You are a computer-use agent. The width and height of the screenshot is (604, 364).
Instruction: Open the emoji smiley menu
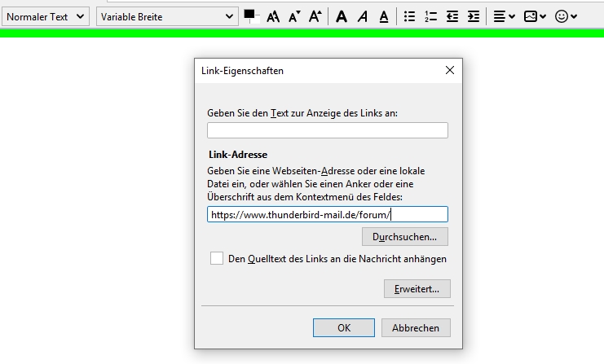coord(566,16)
